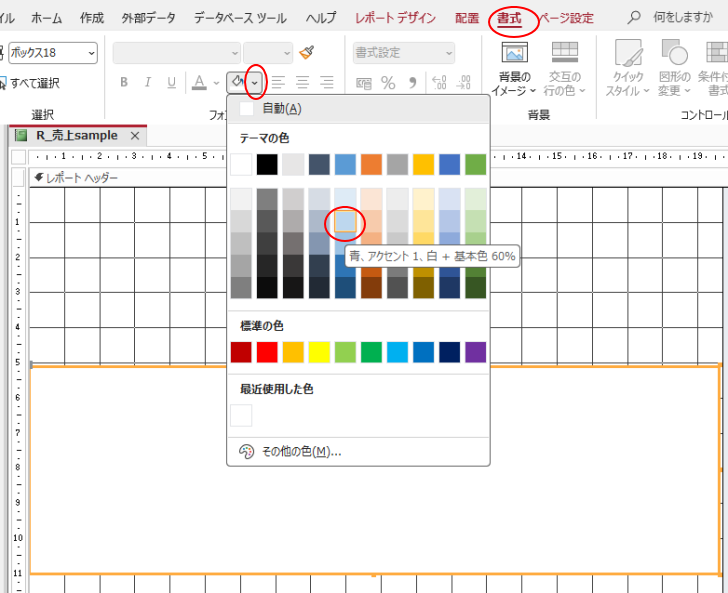Click the report selector box at ruler corner
The image size is (728, 593).
[x=18, y=157]
